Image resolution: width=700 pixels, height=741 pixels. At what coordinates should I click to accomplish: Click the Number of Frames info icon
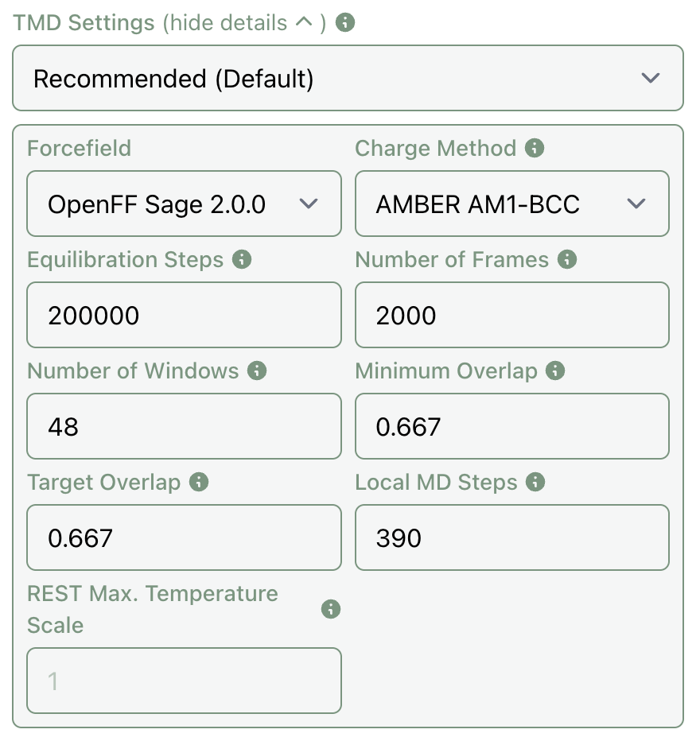(x=566, y=259)
